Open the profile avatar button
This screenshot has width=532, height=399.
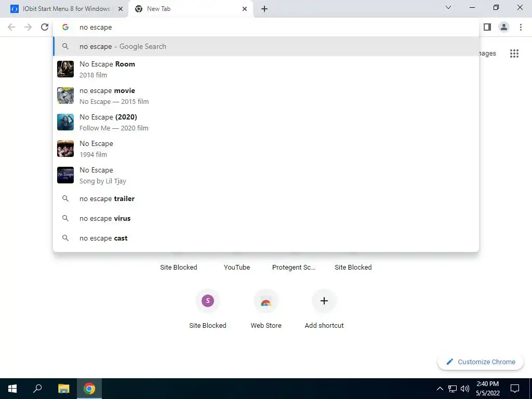coord(504,27)
